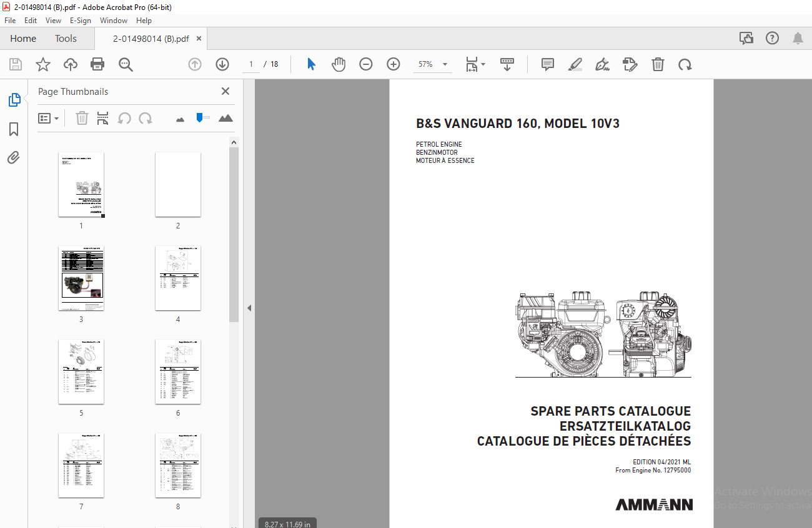Click the 'B&S VANGUARD 160, MODEL 10V3' title

click(518, 124)
